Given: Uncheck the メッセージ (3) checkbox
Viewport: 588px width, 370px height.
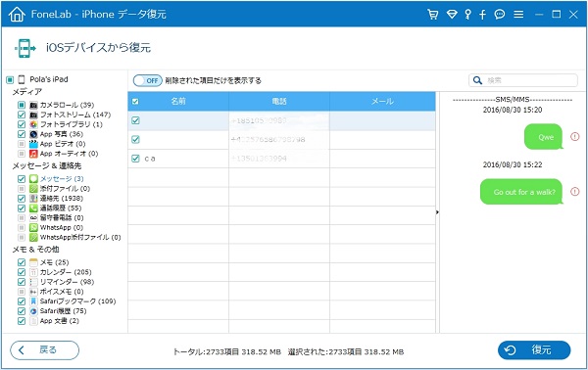Looking at the screenshot, I should tap(22, 178).
